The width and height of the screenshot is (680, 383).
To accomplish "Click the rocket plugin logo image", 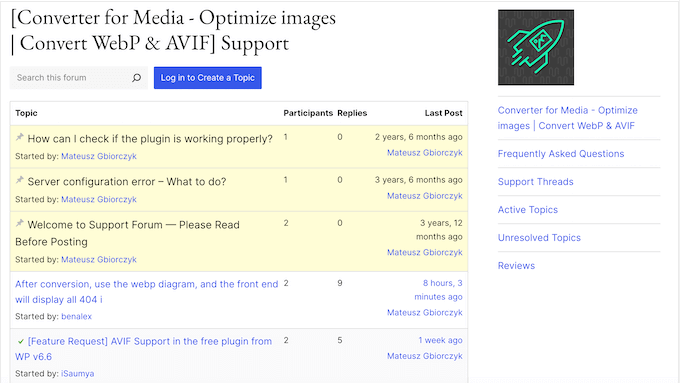I will point(536,47).
